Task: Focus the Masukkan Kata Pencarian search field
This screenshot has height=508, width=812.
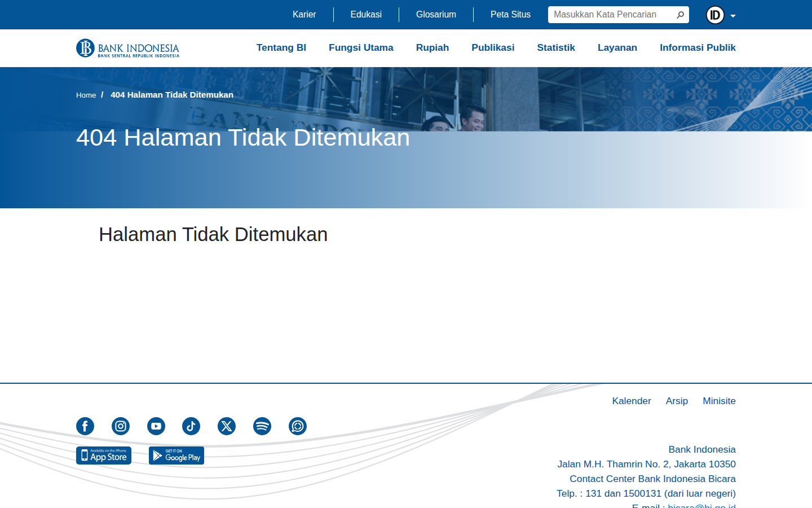Action: (x=612, y=15)
